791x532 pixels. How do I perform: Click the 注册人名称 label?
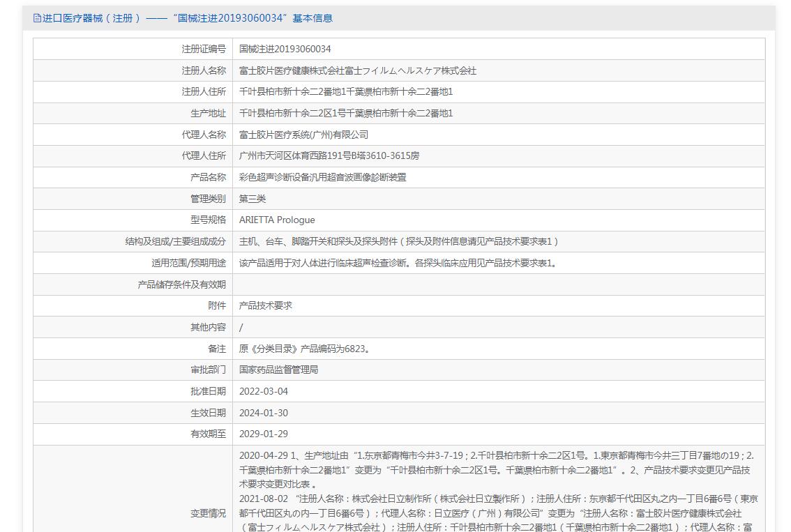(x=204, y=70)
